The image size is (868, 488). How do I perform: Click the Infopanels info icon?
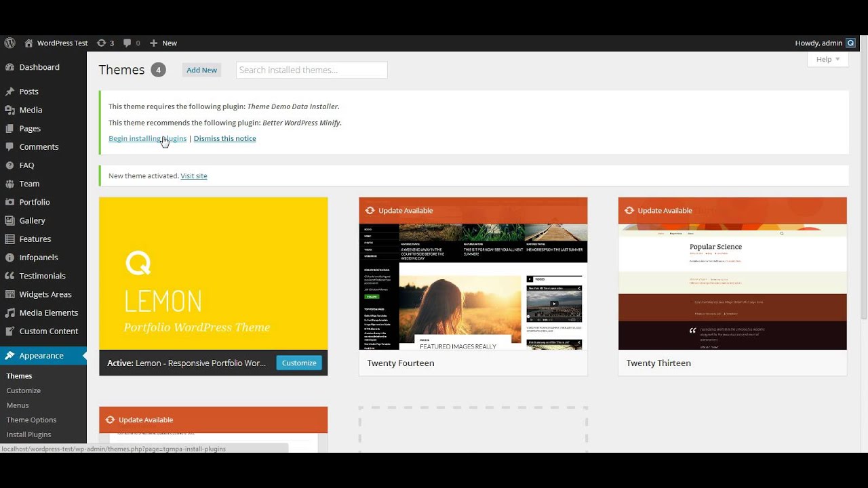(x=9, y=258)
